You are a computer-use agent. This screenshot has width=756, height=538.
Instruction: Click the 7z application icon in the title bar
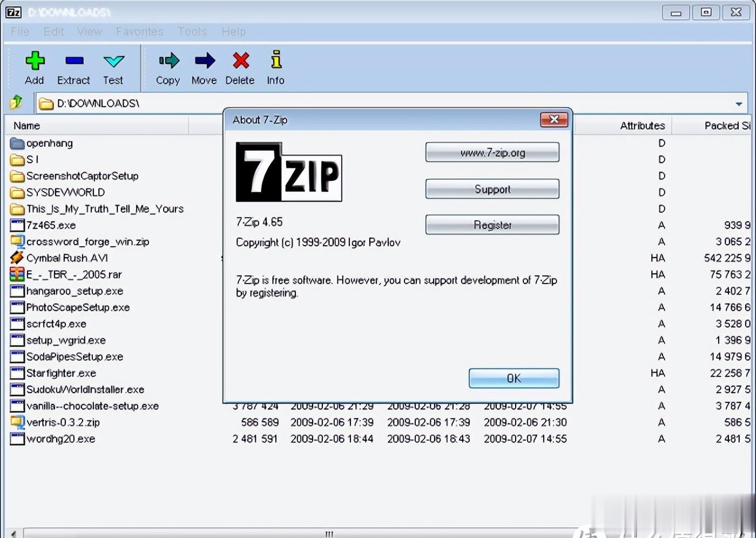tap(13, 12)
